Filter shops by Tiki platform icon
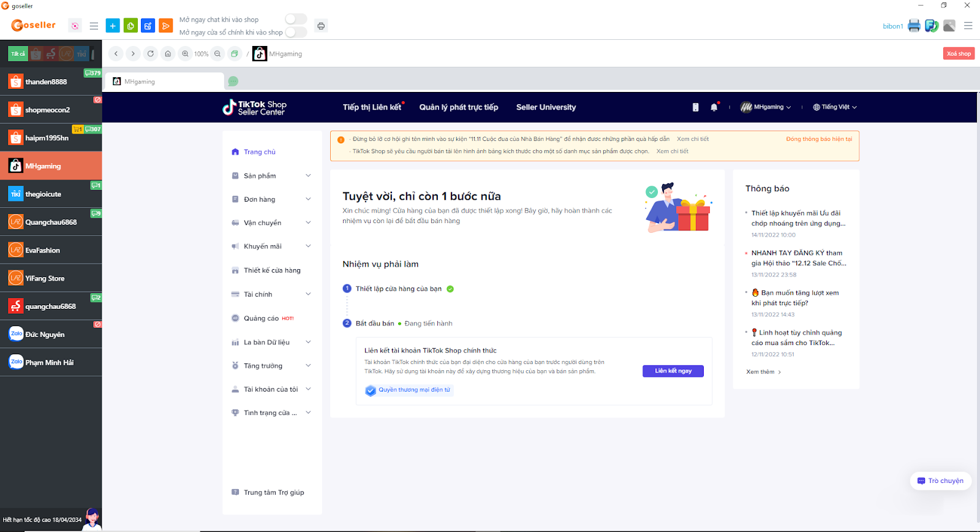Screen dimensions: 980x532 [81, 54]
